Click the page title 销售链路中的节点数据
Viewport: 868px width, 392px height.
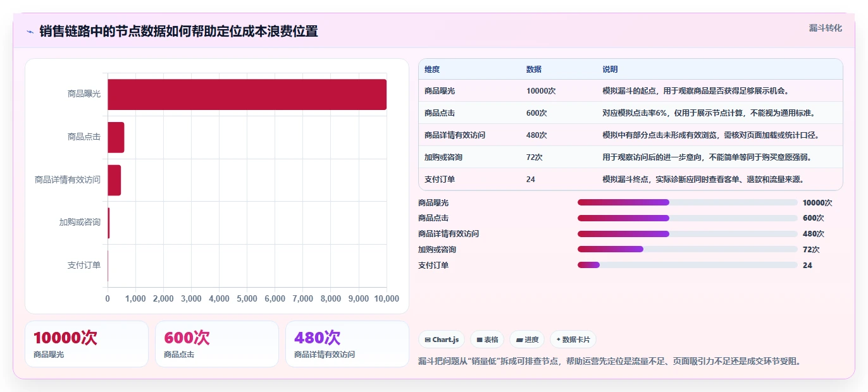(178, 32)
